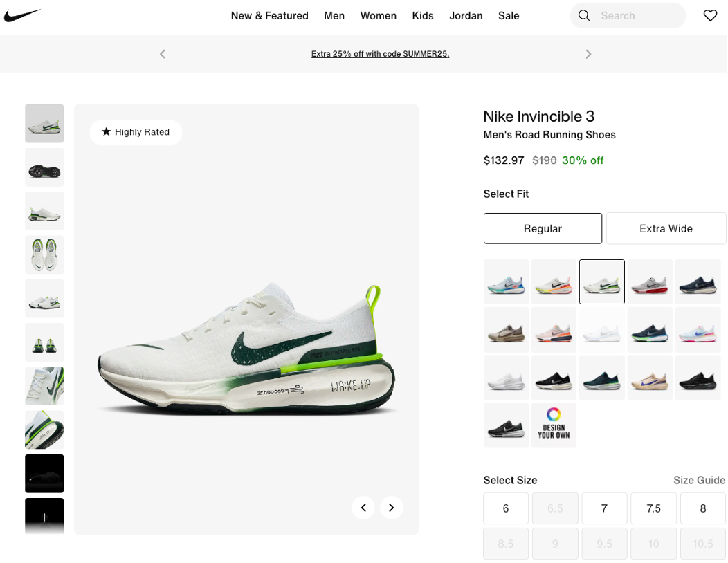Choose size 7

point(605,508)
